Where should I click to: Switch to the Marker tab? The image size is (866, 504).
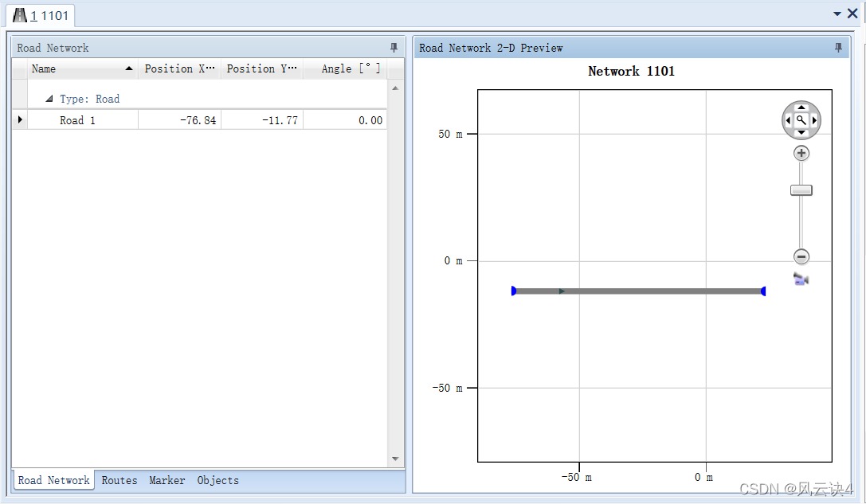click(167, 480)
